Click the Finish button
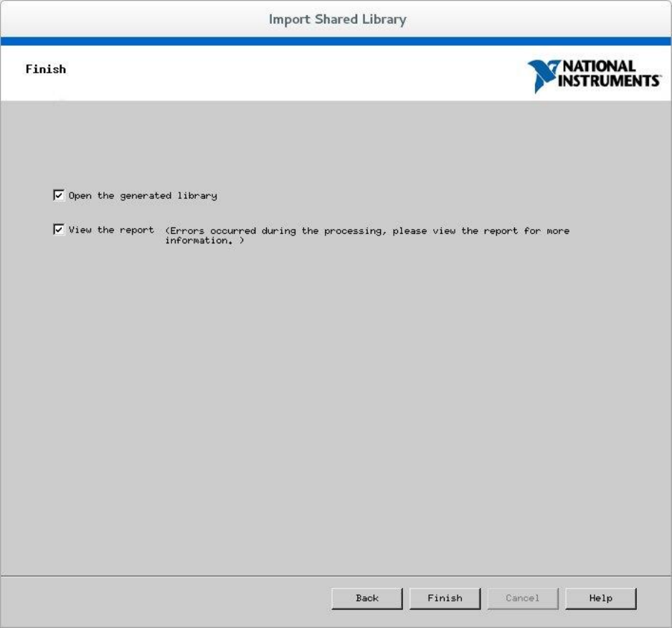Screen dimensions: 672x628 coord(445,598)
